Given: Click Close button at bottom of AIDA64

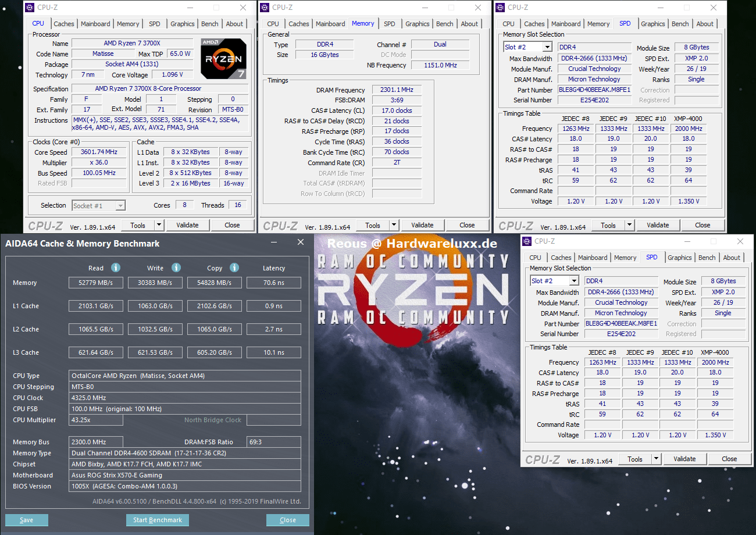Looking at the screenshot, I should pos(288,520).
